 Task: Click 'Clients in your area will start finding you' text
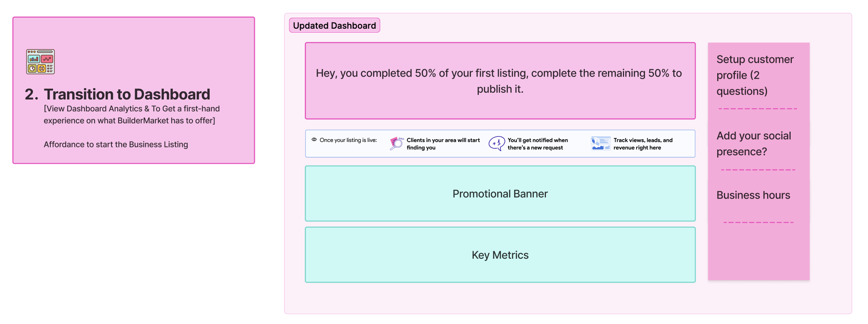(x=443, y=144)
